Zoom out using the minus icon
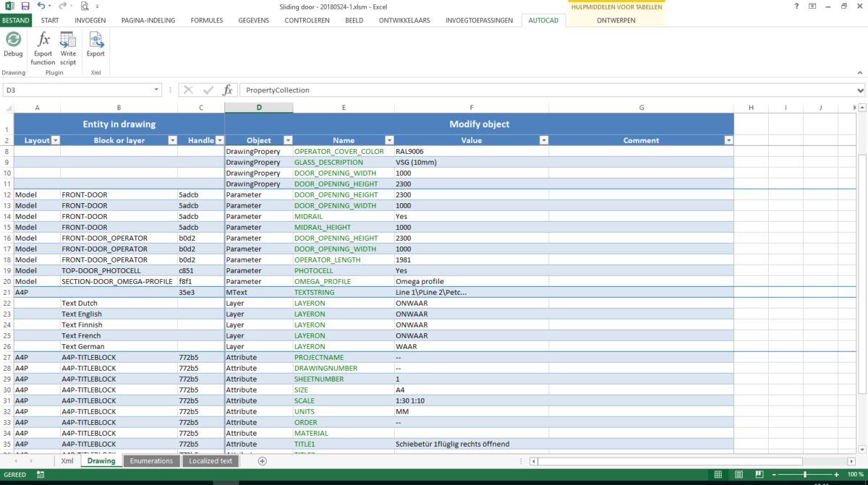Image resolution: width=868 pixels, height=485 pixels. (x=775, y=475)
